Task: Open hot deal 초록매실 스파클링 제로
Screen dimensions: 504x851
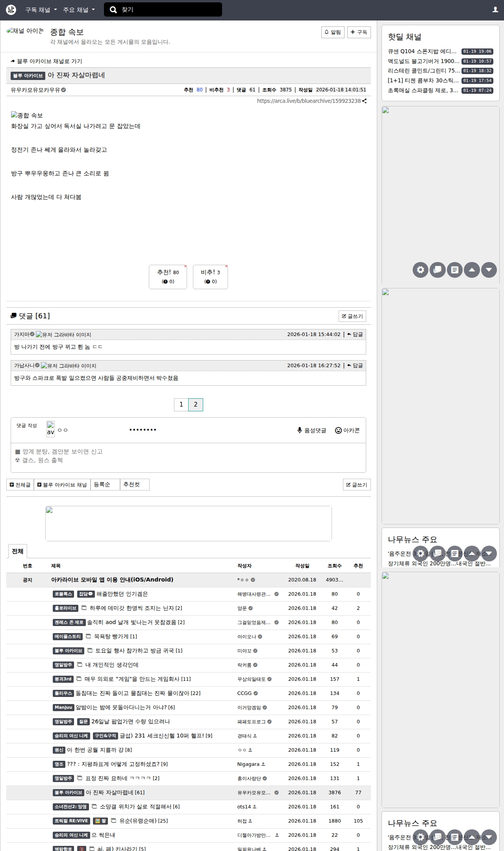Action: point(423,91)
